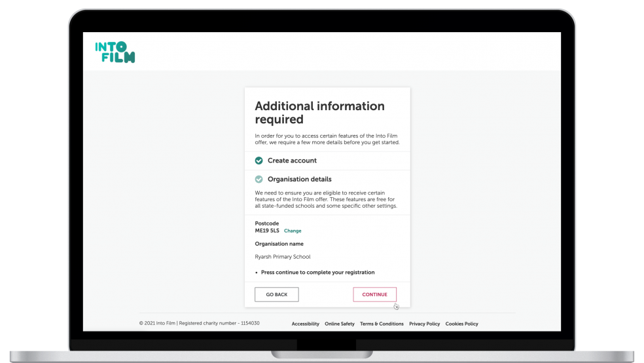The width and height of the screenshot is (644, 363).
Task: Change the postcode via Change link
Action: coord(293,231)
